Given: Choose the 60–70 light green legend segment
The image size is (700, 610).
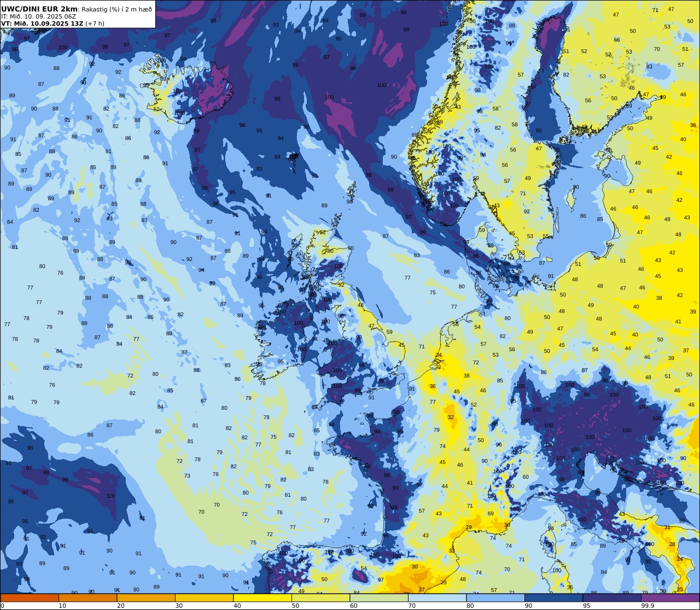Looking at the screenshot, I should [379, 598].
